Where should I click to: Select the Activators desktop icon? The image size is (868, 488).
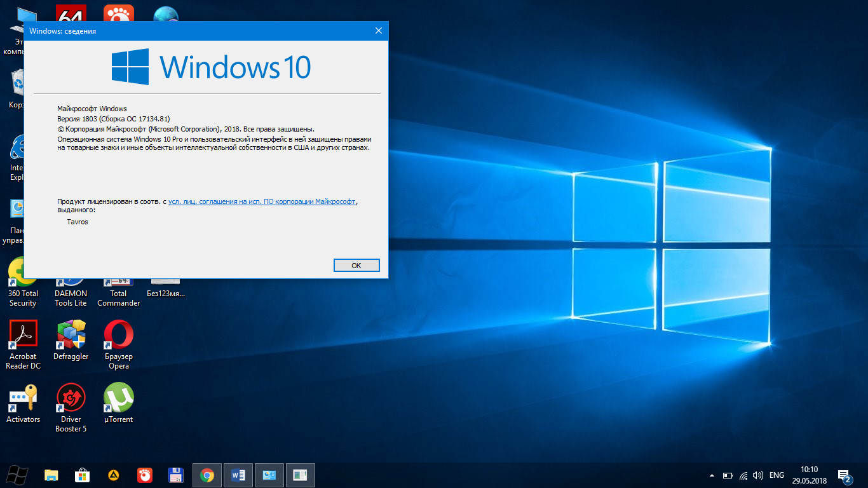tap(24, 403)
